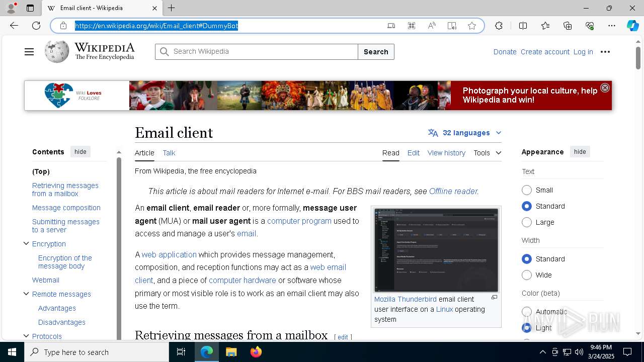Collapse the Protocols contents section
The height and width of the screenshot is (362, 644).
26,336
